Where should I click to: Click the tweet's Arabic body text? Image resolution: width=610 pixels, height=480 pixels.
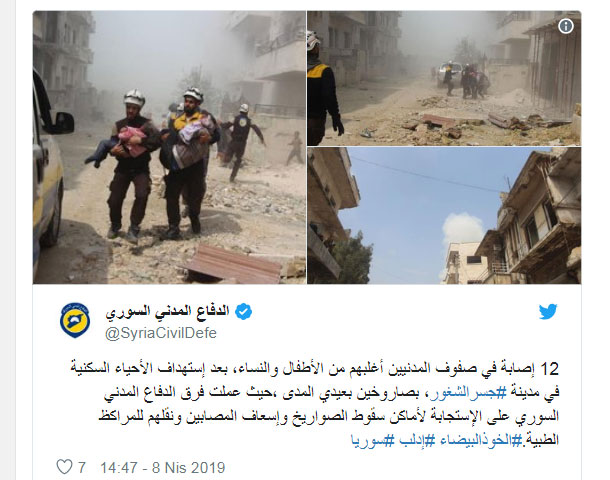(315, 405)
